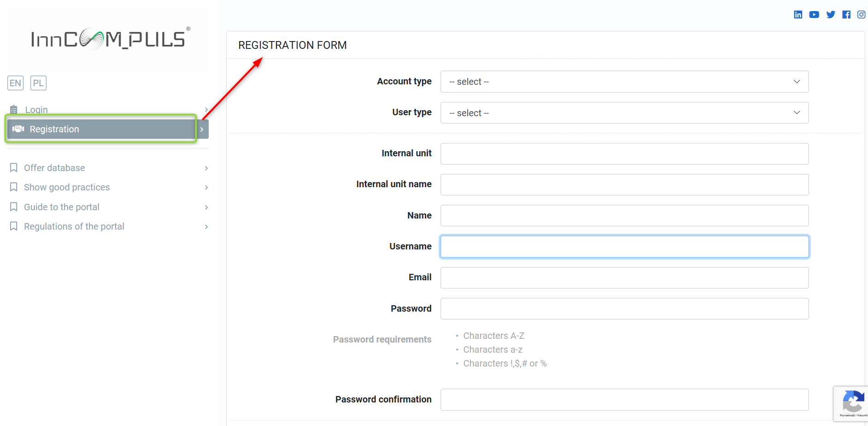
Task: Open the Login menu item
Action: [36, 110]
